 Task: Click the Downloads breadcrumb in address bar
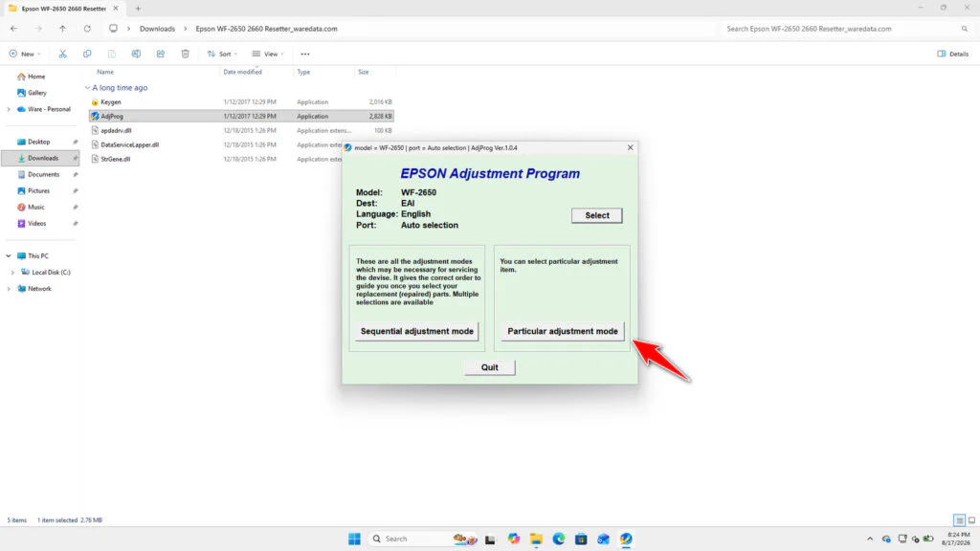(x=157, y=29)
